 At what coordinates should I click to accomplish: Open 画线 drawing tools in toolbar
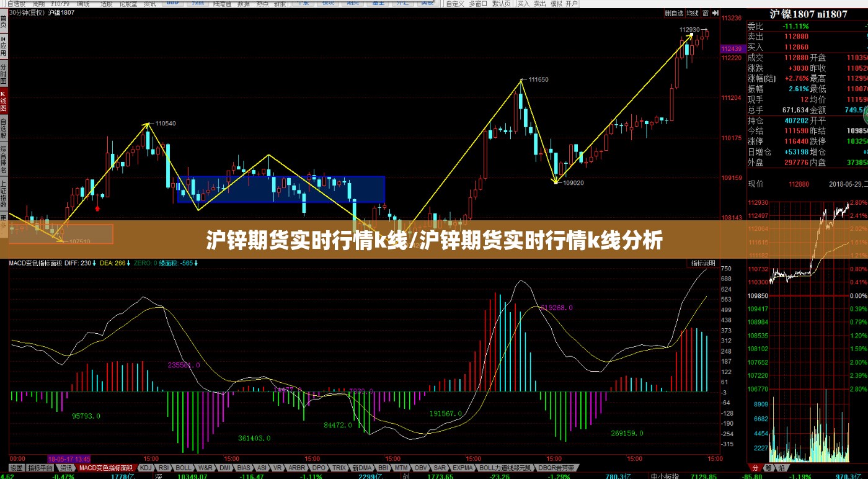click(83, 4)
